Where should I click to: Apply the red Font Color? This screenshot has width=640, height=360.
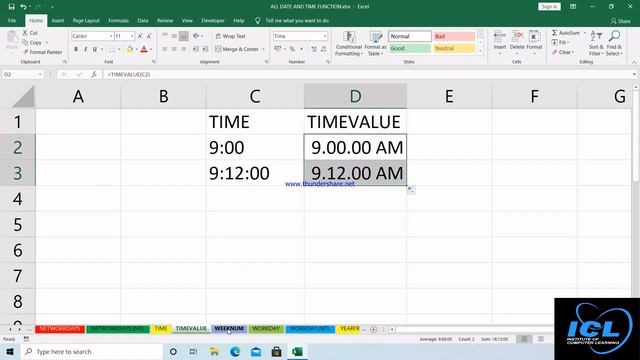click(x=144, y=49)
